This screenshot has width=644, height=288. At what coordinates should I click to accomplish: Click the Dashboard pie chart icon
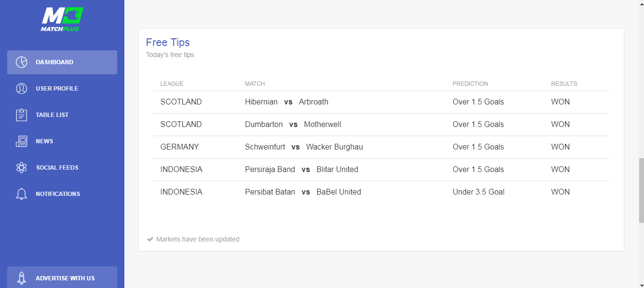[21, 62]
